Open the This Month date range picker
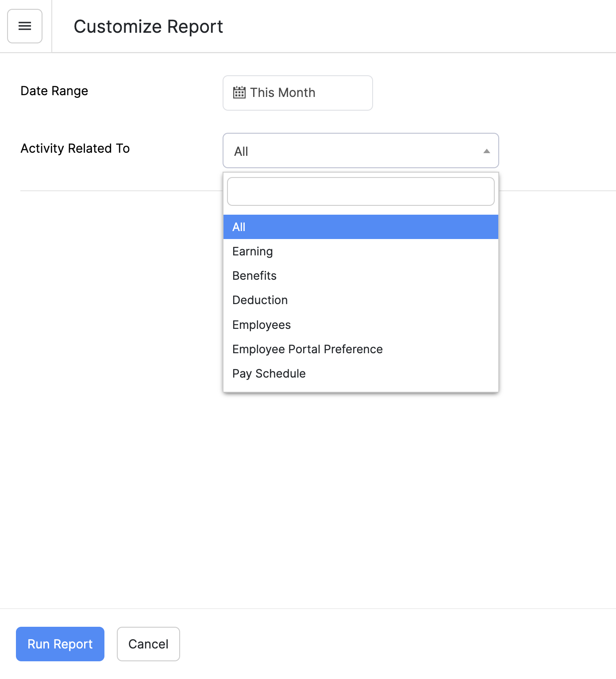616x679 pixels. click(x=297, y=93)
